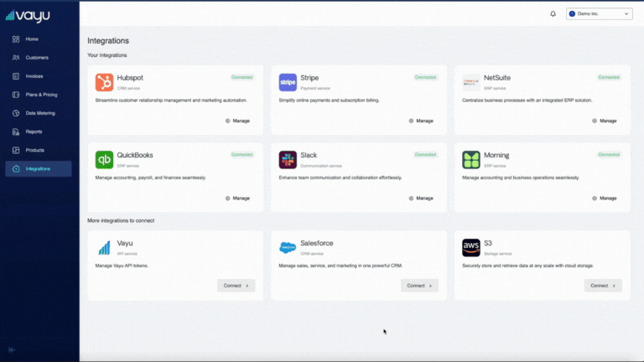
Task: Click Connected badge on QuickBooks card
Action: click(241, 155)
